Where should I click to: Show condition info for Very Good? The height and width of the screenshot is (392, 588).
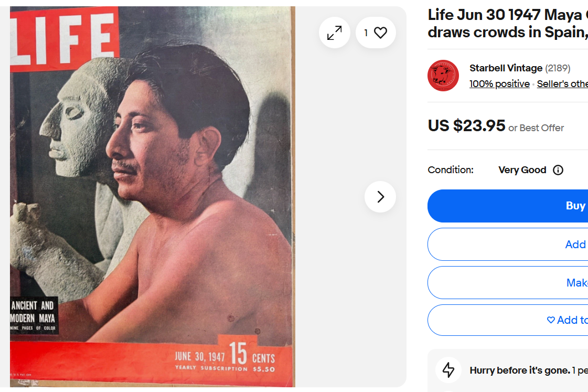click(x=558, y=171)
